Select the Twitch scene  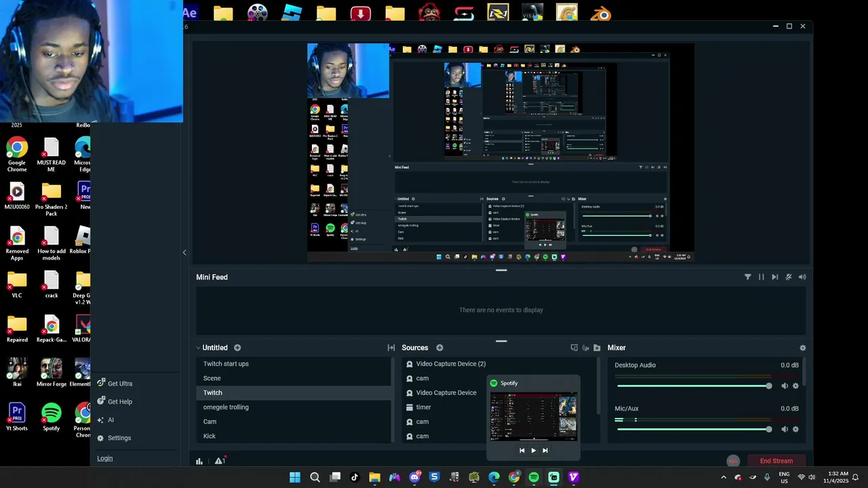click(x=294, y=392)
